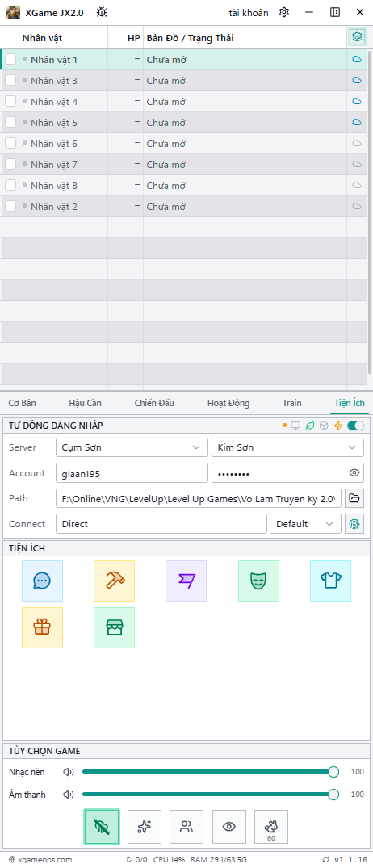Click the orange lightning bolt icon

tap(339, 426)
